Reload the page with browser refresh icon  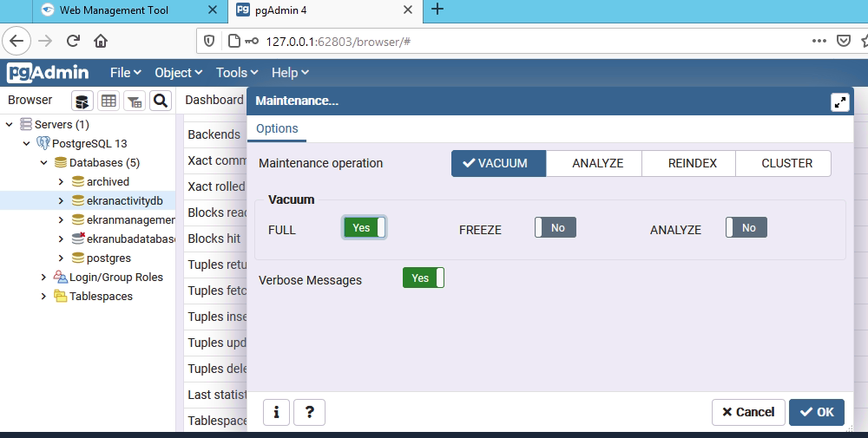[x=74, y=41]
